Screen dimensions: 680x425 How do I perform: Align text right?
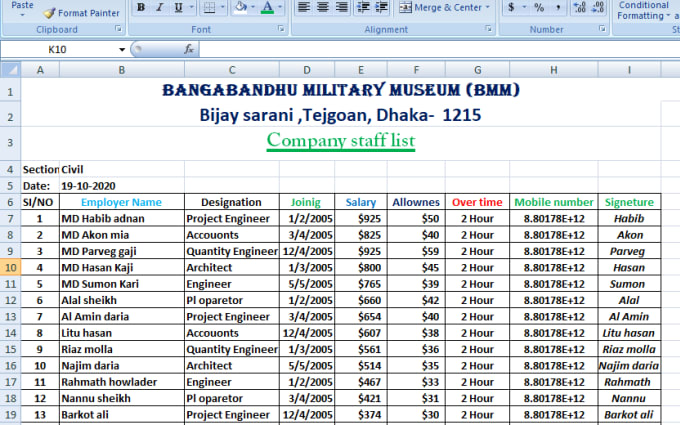pyautogui.click(x=342, y=7)
